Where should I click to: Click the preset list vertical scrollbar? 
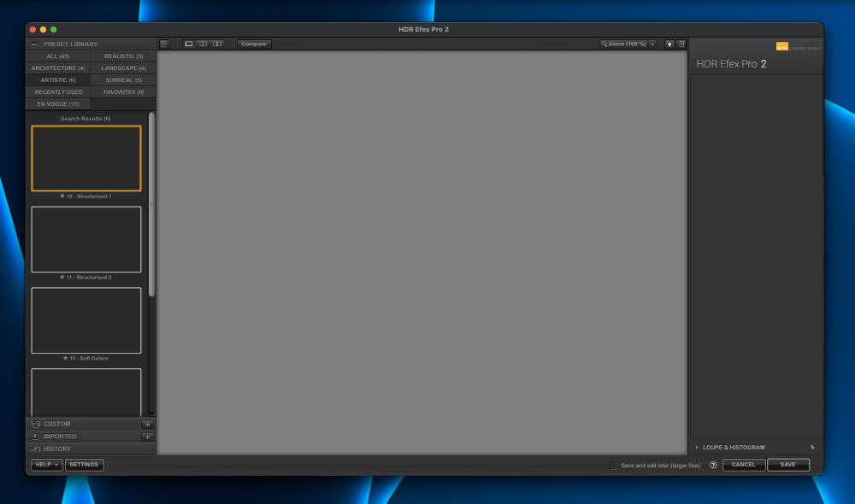click(x=151, y=204)
